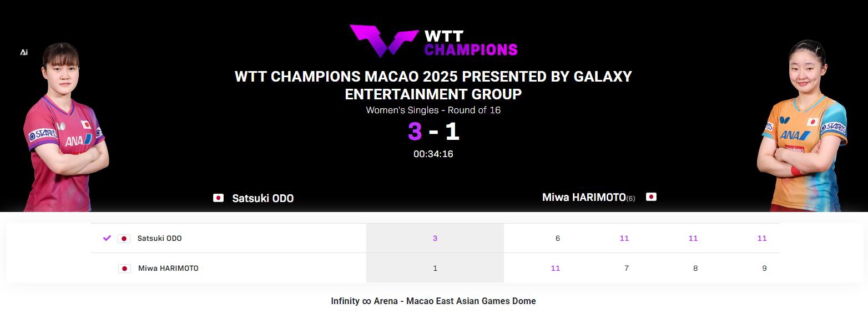Screen dimensions: 868x318
Task: Click the purple winner checkmark icon
Action: [107, 238]
